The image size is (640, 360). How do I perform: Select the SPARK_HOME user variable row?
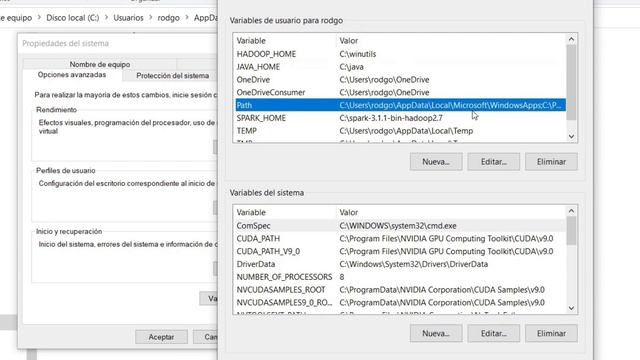click(400, 118)
